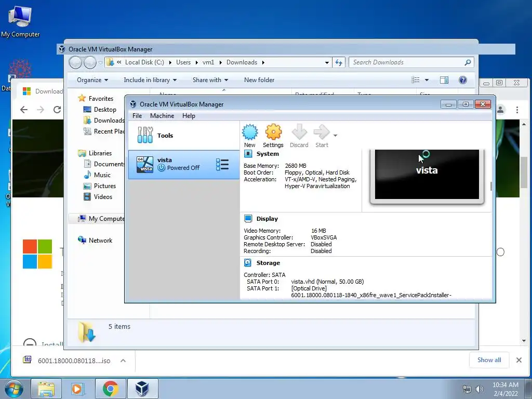Click the Explorer help question icon
This screenshot has width=532, height=399.
463,80
